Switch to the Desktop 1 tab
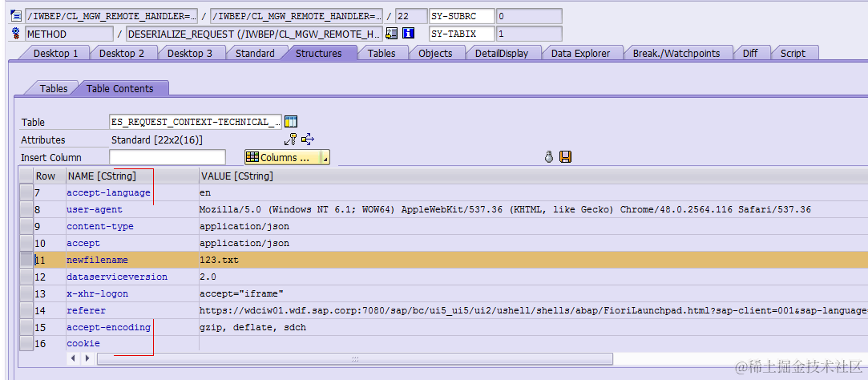 tap(55, 53)
